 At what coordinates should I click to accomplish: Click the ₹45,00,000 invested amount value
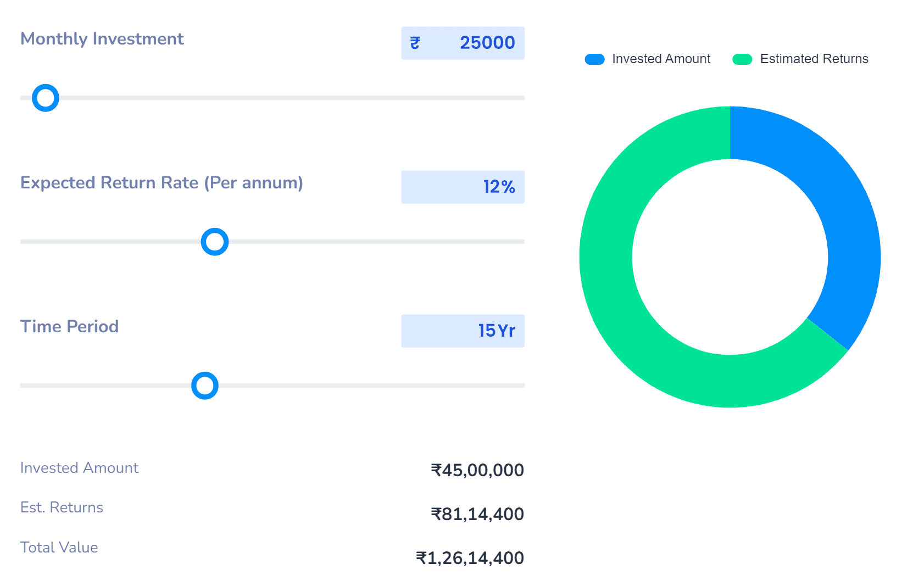477,470
